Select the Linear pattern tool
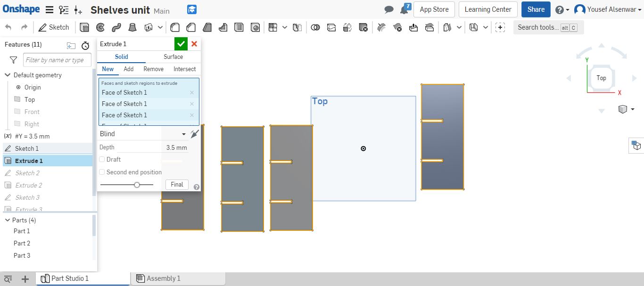Viewport: 644px width, 286px height. (x=272, y=27)
